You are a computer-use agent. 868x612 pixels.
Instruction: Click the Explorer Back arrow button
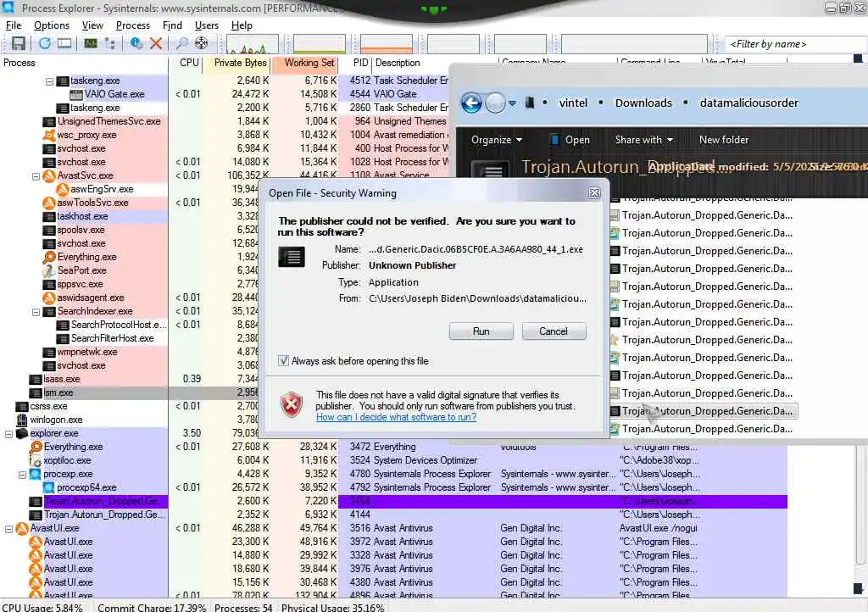pos(471,103)
